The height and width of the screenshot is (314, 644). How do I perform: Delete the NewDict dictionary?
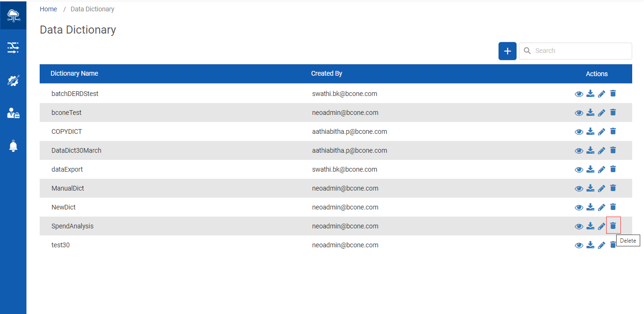click(613, 207)
